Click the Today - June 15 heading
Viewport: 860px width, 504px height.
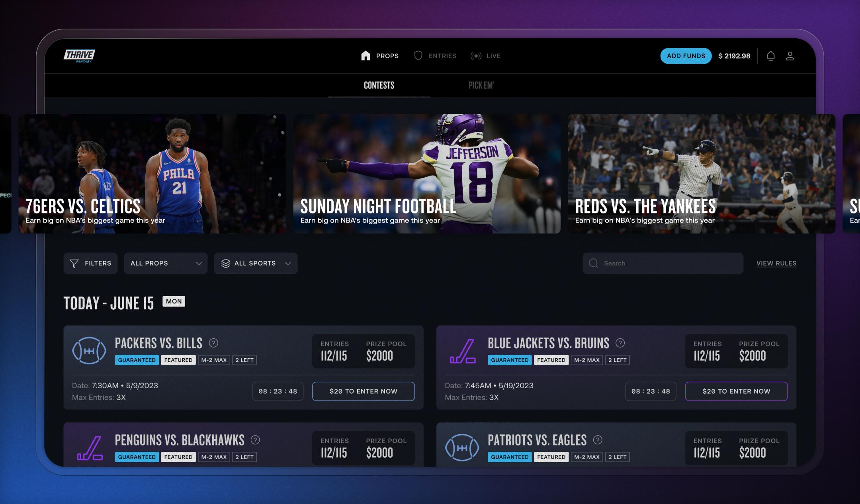coord(109,303)
